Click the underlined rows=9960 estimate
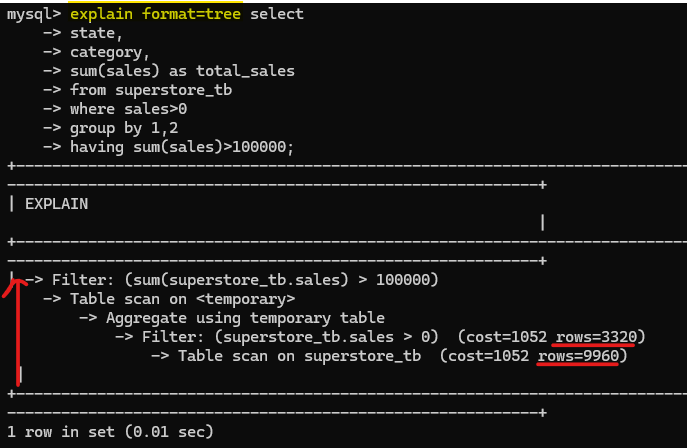687x448 pixels. click(579, 355)
